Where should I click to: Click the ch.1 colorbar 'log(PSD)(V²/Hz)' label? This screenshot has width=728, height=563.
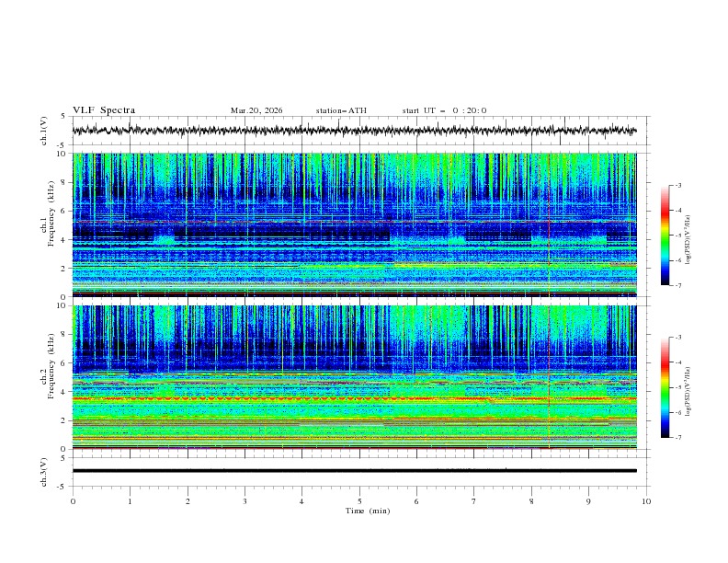pos(688,240)
